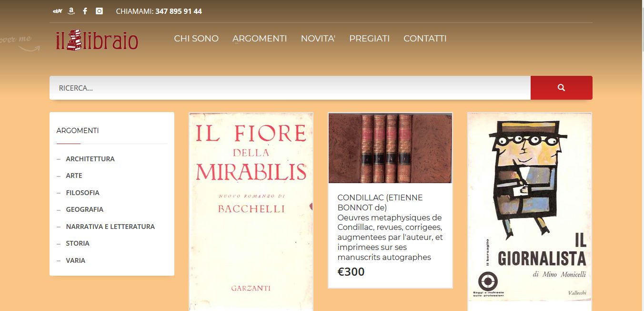Open the Condillac volumes photo
644x311 pixels.
coord(390,148)
